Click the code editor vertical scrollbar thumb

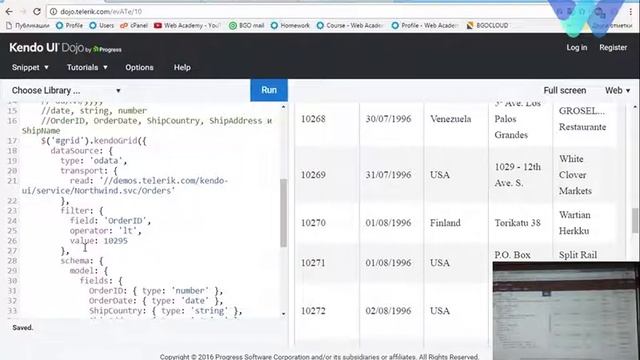tap(283, 213)
